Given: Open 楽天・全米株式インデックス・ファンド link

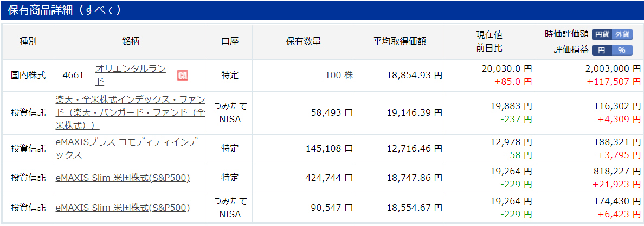Looking at the screenshot, I should tap(131, 113).
